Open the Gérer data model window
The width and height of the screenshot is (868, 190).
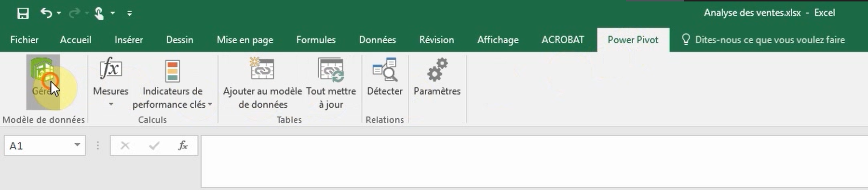pyautogui.click(x=43, y=82)
